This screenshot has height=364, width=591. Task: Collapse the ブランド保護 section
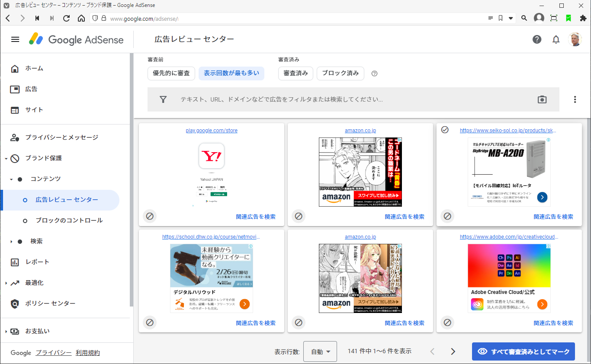click(6, 159)
